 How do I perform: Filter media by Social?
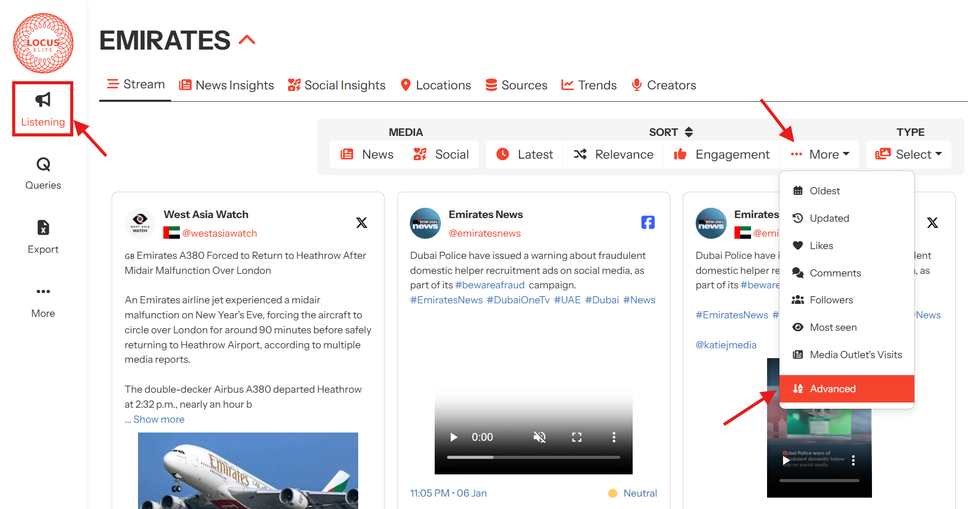[441, 155]
